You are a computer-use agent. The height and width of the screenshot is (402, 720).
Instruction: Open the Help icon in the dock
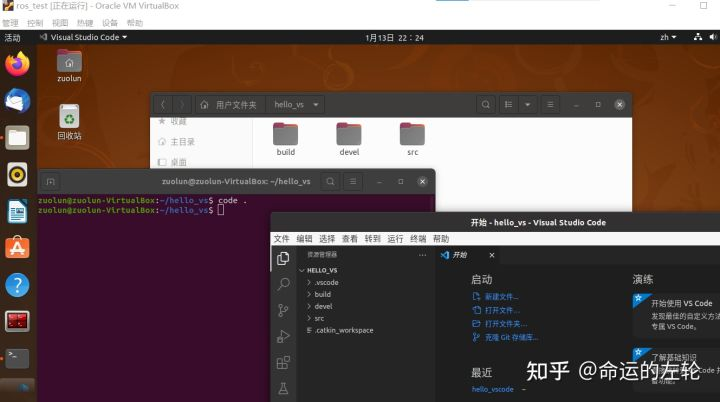coord(17,285)
